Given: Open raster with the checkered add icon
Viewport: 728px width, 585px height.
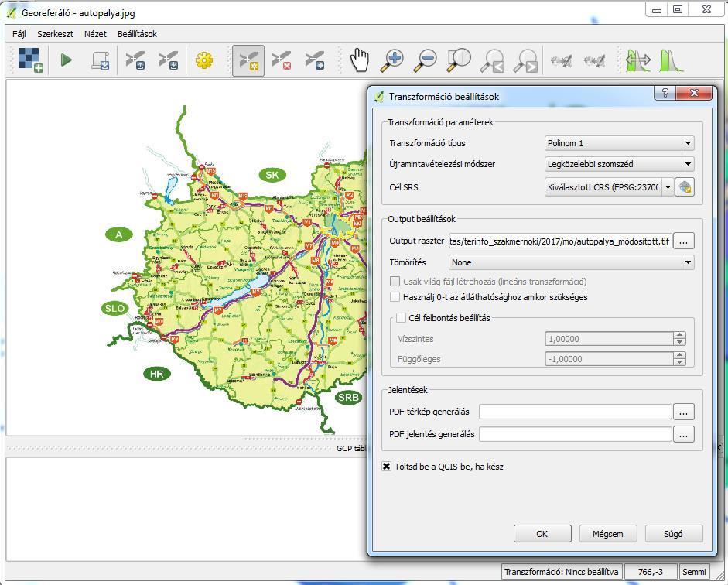Looking at the screenshot, I should [x=30, y=60].
